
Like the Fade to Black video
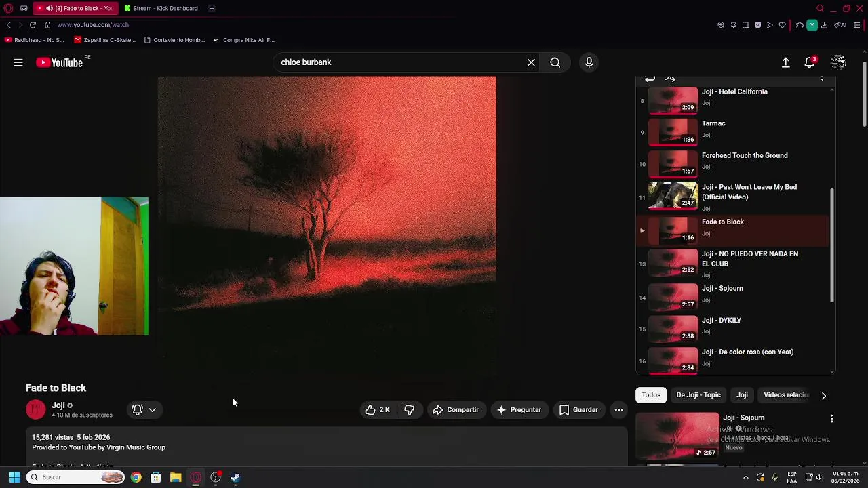click(x=378, y=410)
